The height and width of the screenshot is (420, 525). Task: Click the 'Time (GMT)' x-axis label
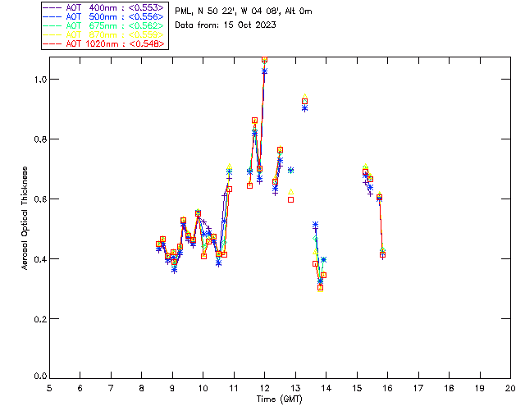tap(279, 398)
